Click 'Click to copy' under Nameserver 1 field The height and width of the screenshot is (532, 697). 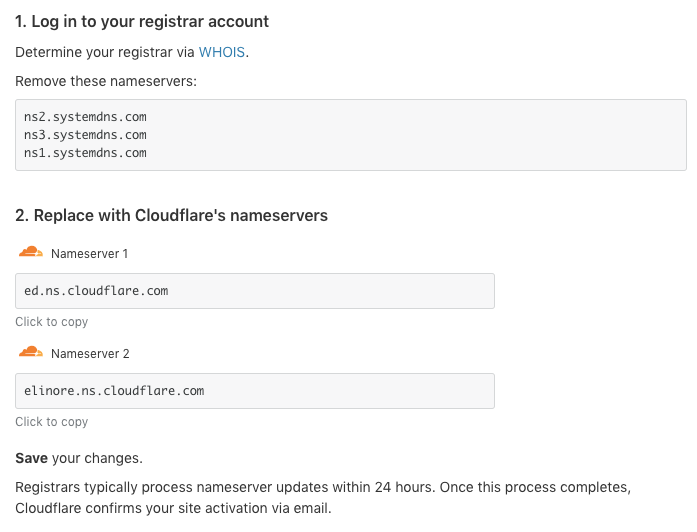click(52, 322)
